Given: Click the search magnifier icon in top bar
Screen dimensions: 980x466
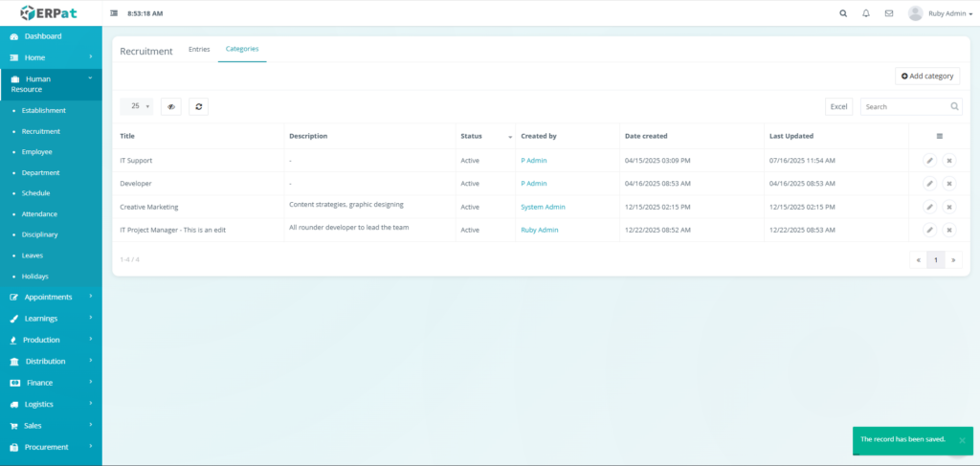Looking at the screenshot, I should 843,13.
